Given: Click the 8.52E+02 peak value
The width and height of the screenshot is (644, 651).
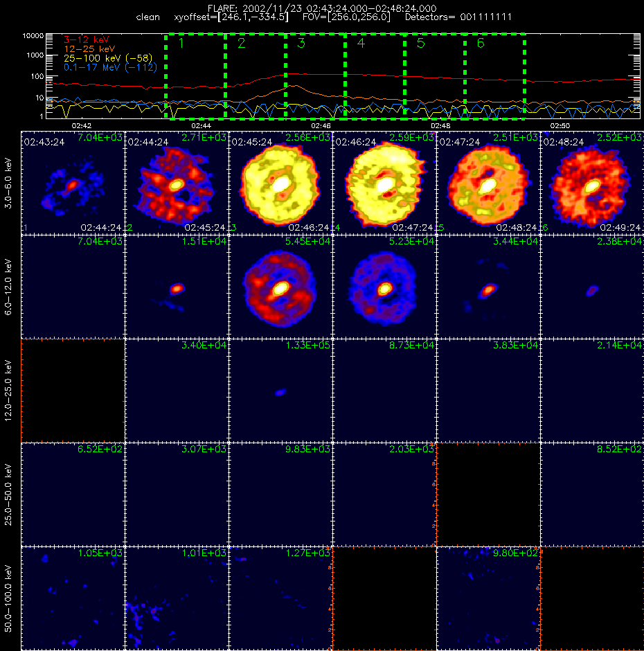Looking at the screenshot, I should point(619,449).
